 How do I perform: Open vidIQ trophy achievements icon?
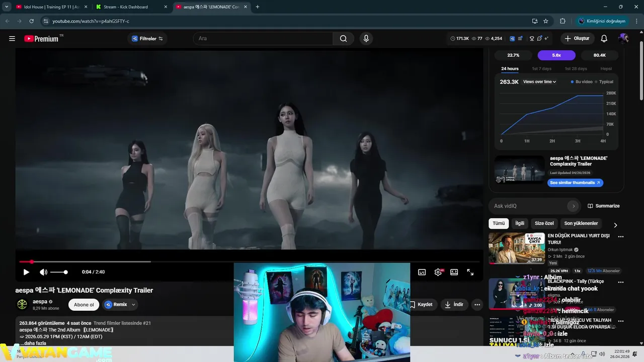pos(532,39)
